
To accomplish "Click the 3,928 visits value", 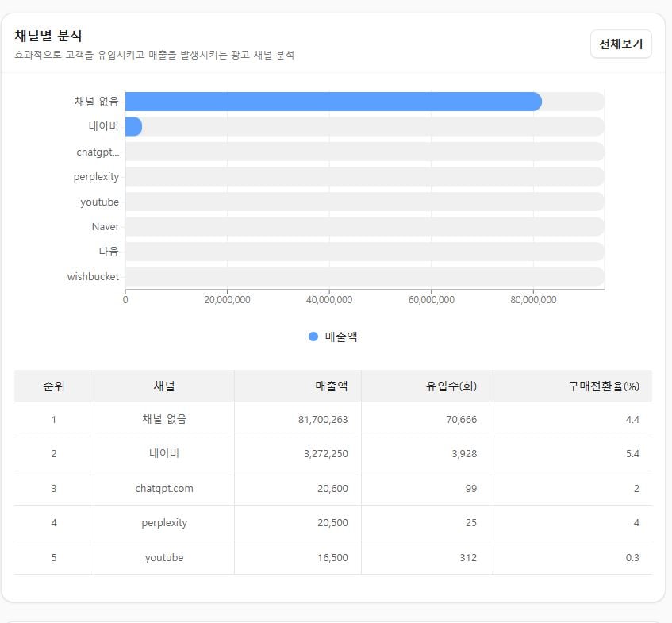I will [x=464, y=454].
